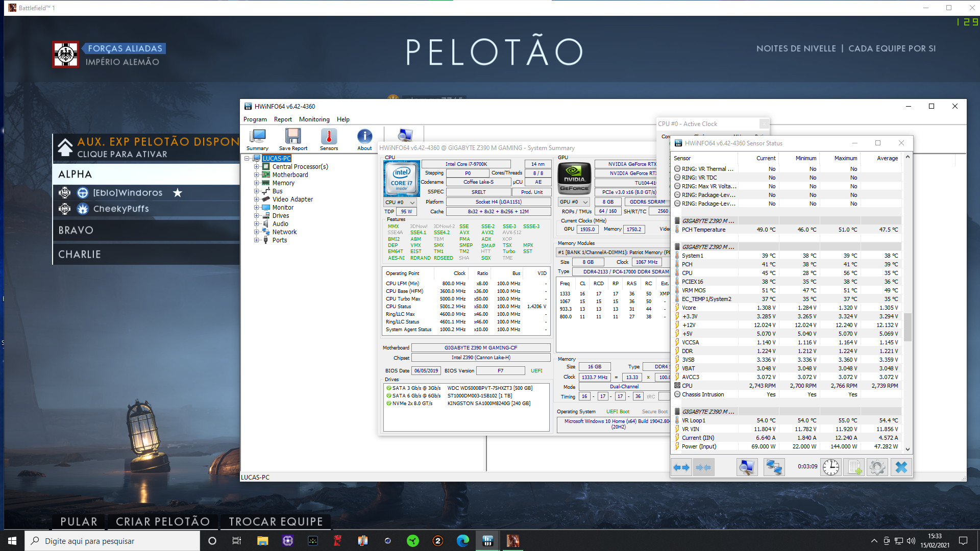
Task: Click the PULAR button
Action: (79, 521)
